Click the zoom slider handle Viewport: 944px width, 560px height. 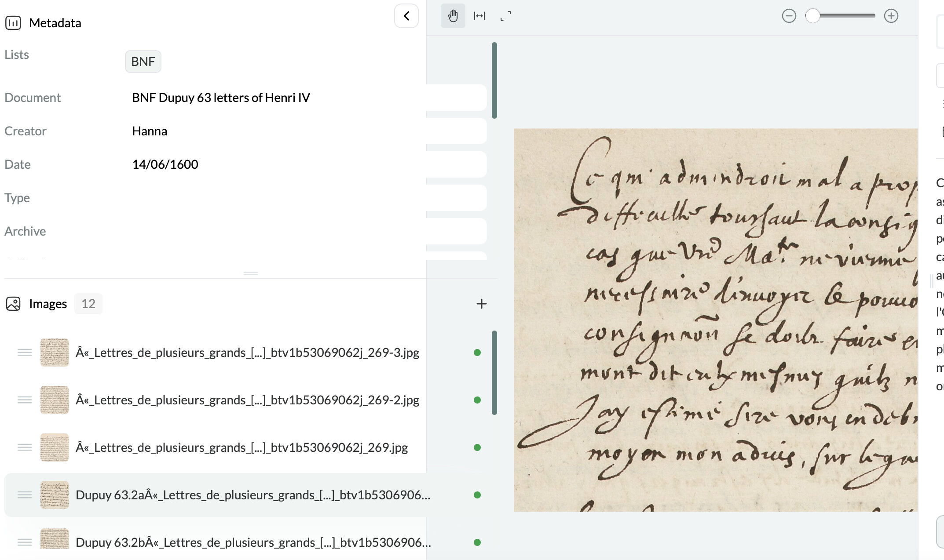click(813, 16)
